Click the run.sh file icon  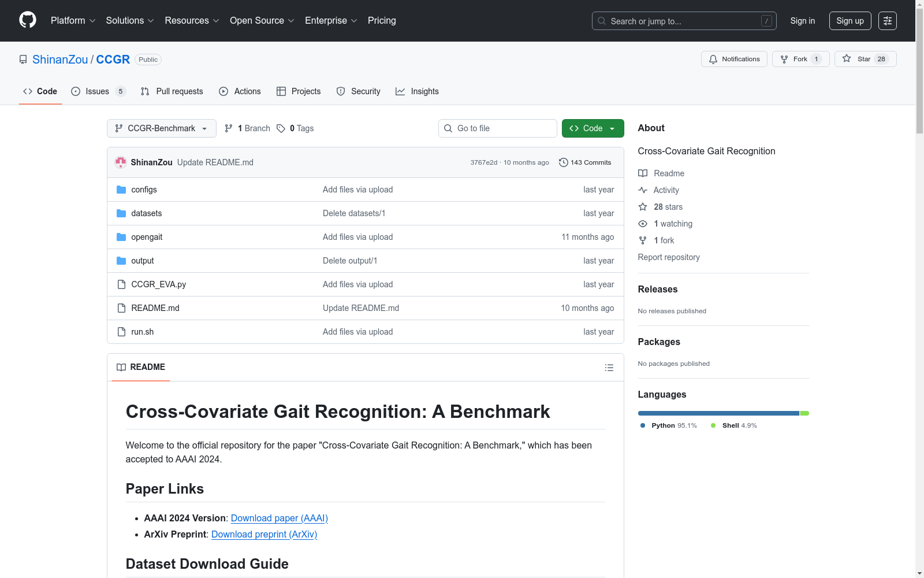[x=121, y=332]
